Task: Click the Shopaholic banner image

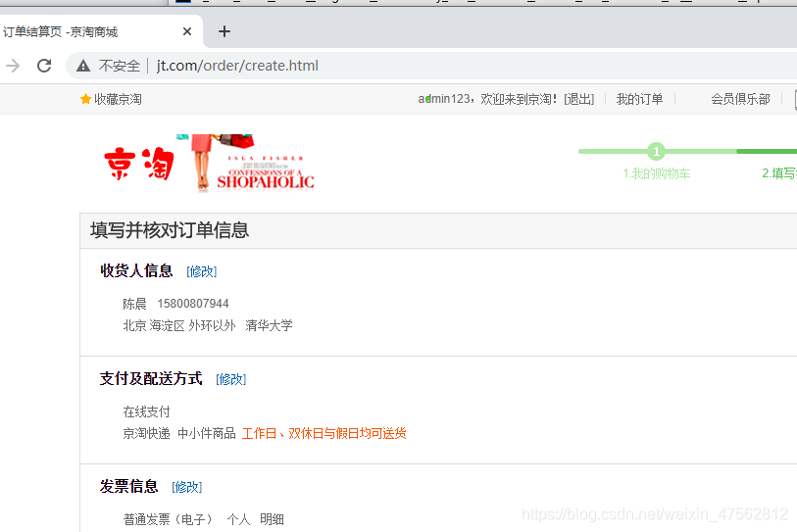Action: (x=246, y=163)
